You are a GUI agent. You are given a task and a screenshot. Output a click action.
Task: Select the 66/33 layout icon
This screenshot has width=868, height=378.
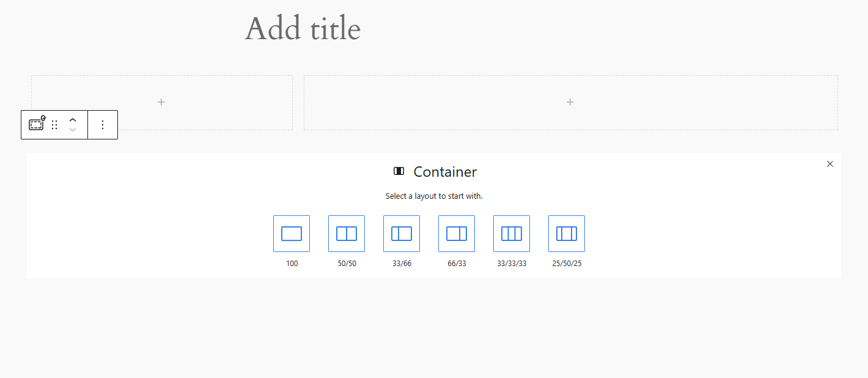click(457, 234)
